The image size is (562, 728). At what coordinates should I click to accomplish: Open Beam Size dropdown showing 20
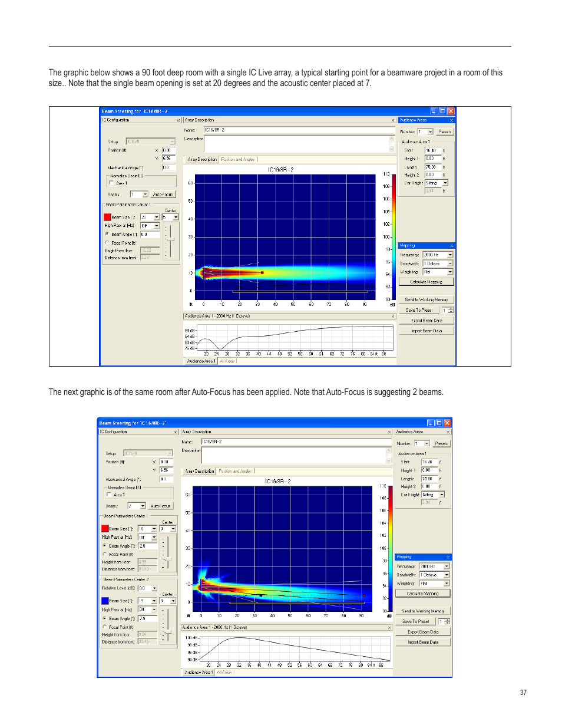[156, 218]
